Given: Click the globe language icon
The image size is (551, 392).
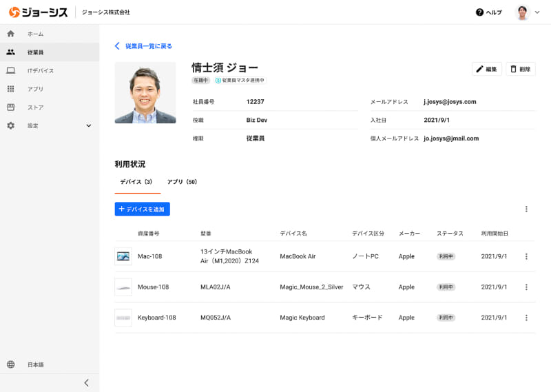Looking at the screenshot, I should click(x=11, y=364).
